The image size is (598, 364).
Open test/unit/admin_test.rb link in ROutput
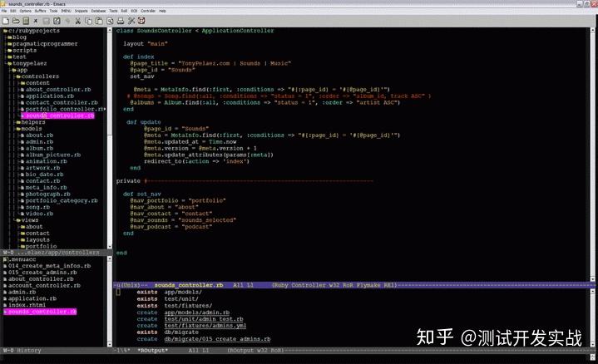click(x=204, y=319)
